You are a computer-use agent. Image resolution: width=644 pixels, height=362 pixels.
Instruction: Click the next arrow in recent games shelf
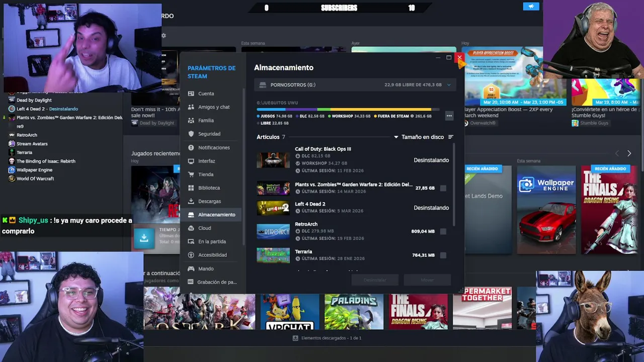coord(629,153)
